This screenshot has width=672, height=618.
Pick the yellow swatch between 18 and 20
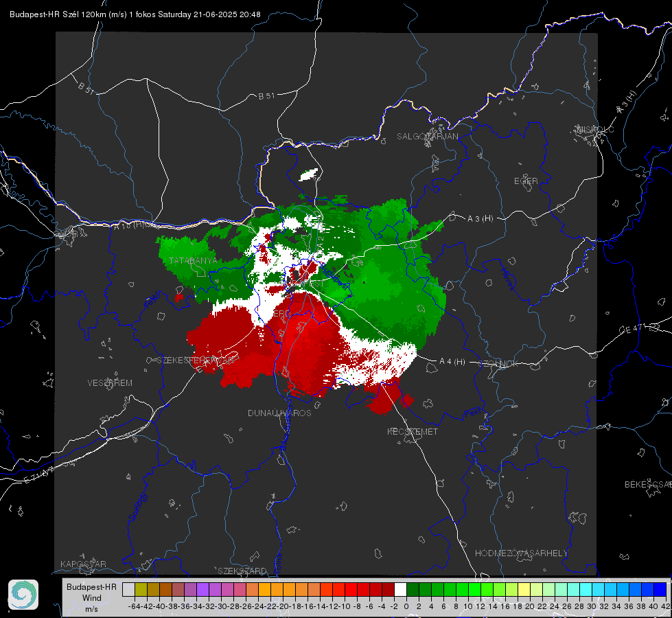[x=524, y=590]
